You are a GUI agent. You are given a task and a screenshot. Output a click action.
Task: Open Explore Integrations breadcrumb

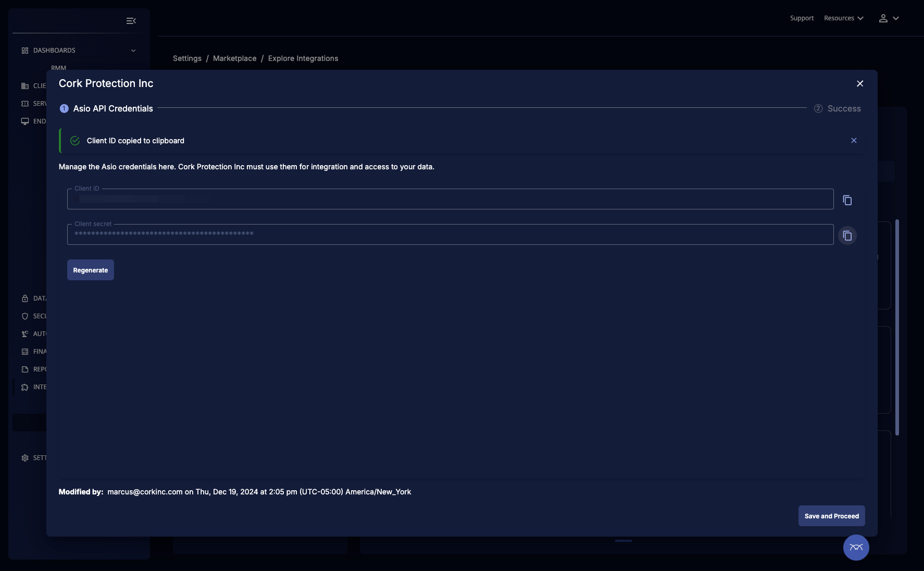303,58
